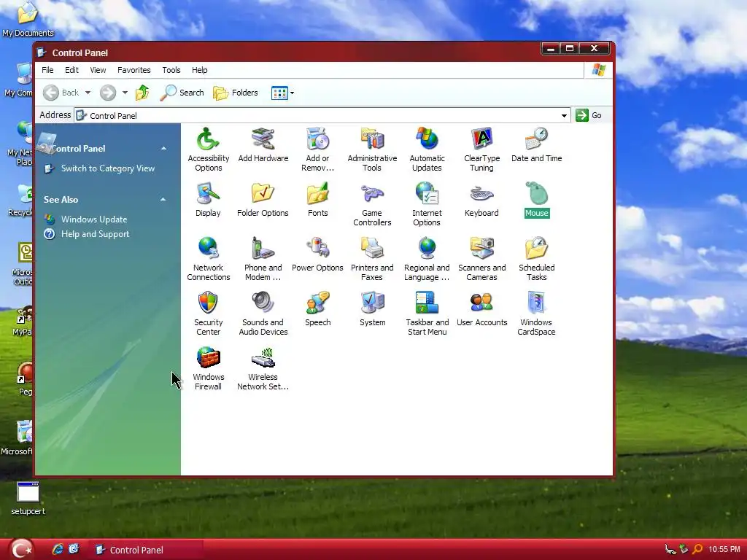The width and height of the screenshot is (747, 560).
Task: Open Sounds and Audio Devices icon
Action: pos(263,314)
